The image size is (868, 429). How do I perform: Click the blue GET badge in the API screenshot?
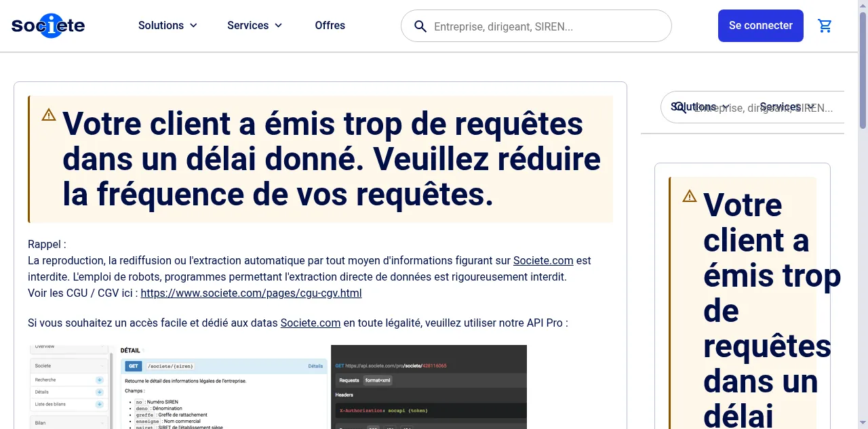(134, 366)
